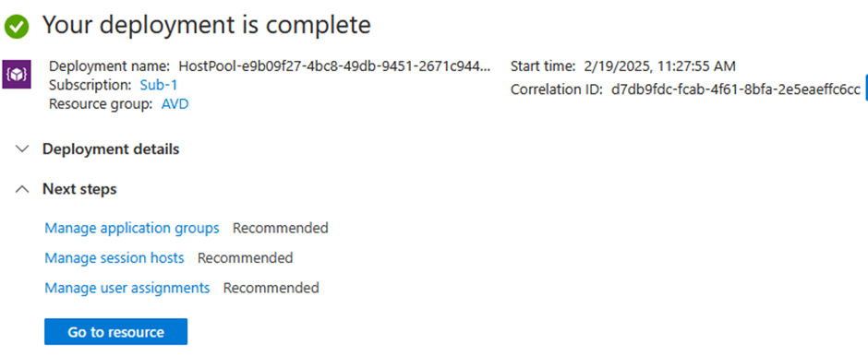Open the Sub-1 subscription link
Image resolution: width=868 pixels, height=356 pixels.
point(158,85)
